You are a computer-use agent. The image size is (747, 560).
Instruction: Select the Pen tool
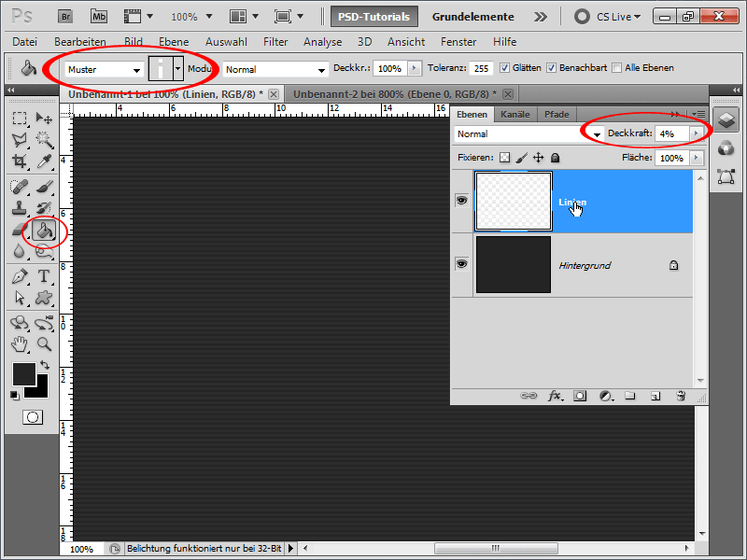pos(19,276)
